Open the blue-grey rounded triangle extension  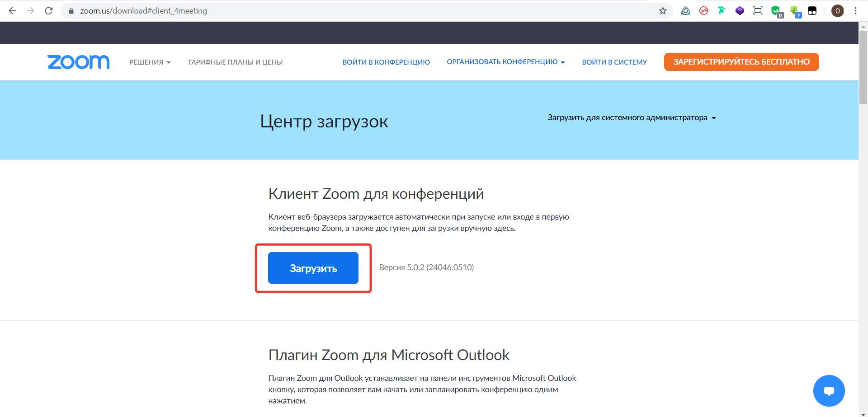coord(686,11)
